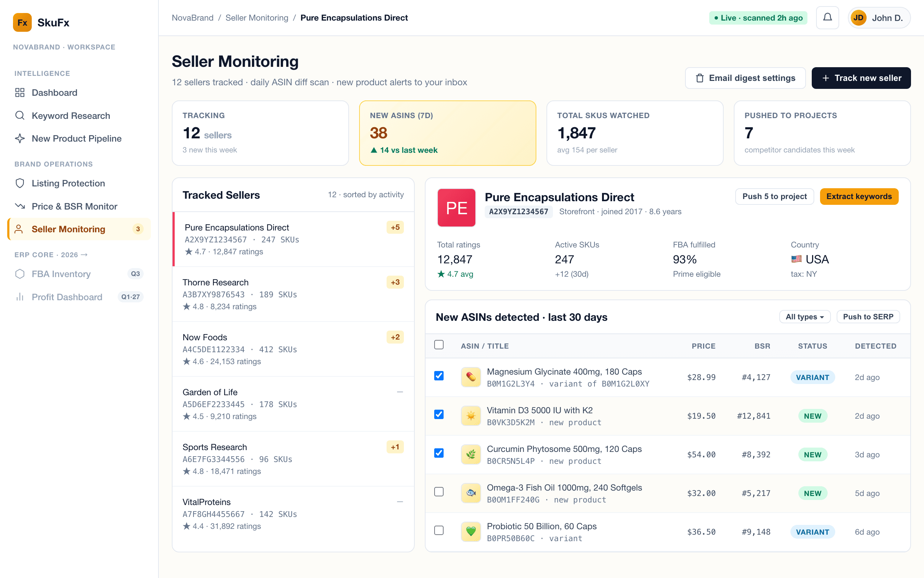Open Profit Dashboard

[79, 297]
